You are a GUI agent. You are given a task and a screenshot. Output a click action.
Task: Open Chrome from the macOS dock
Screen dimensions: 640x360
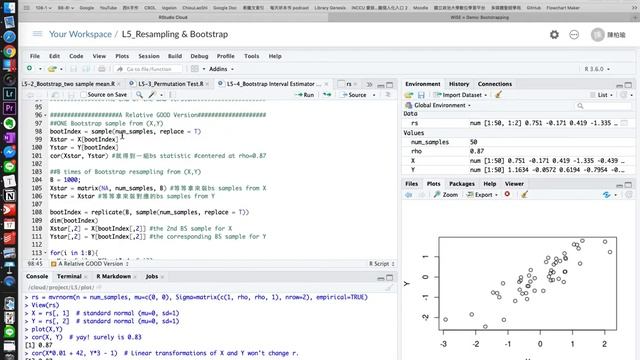click(9, 51)
